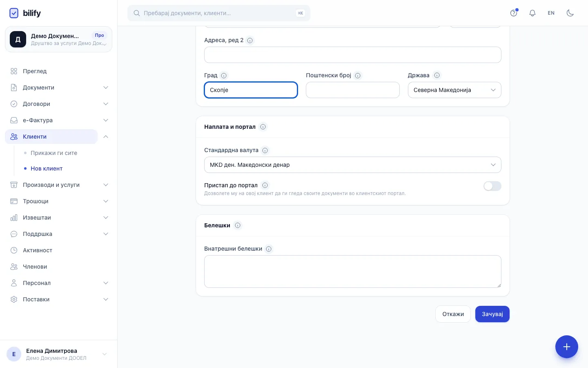The width and height of the screenshot is (588, 368).
Task: Click info icon next to Адреса, ред 2
Action: click(250, 40)
